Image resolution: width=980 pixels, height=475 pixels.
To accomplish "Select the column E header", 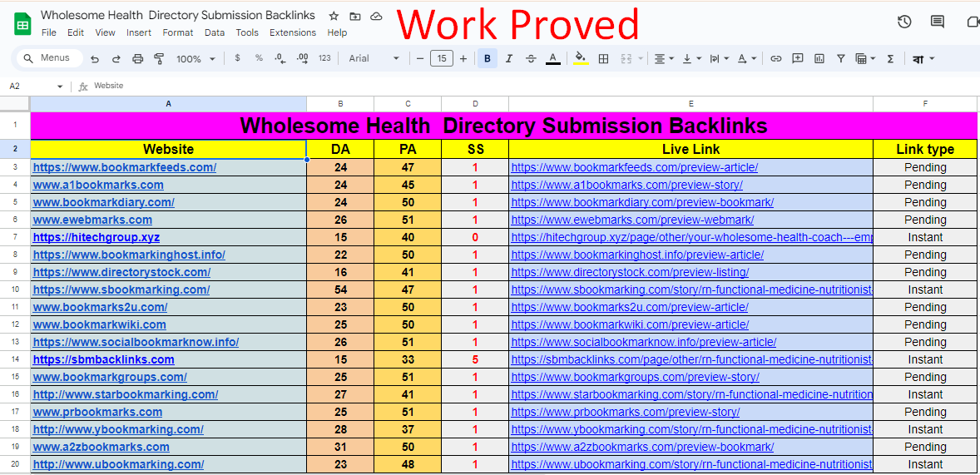I will pos(690,104).
